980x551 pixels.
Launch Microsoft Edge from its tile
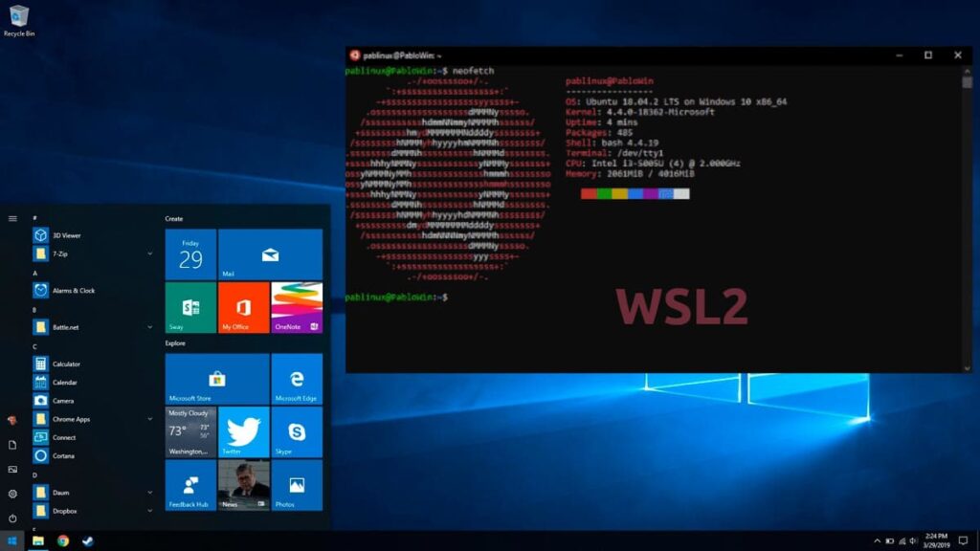click(x=297, y=379)
